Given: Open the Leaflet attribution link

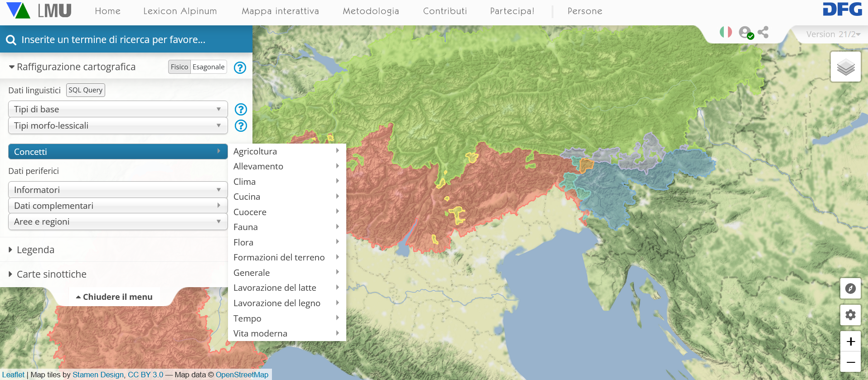Looking at the screenshot, I should [13, 375].
